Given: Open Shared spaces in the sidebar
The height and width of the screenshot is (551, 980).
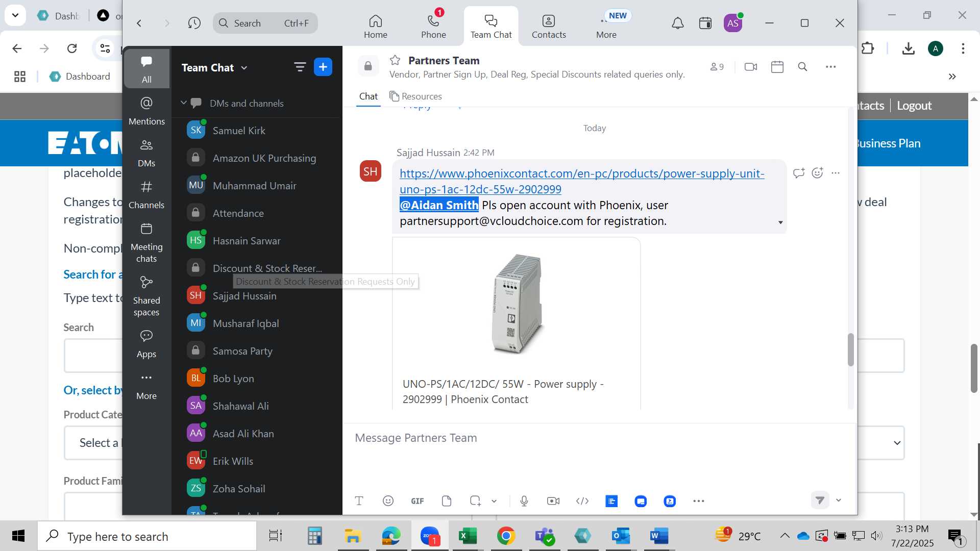Looking at the screenshot, I should click(146, 296).
